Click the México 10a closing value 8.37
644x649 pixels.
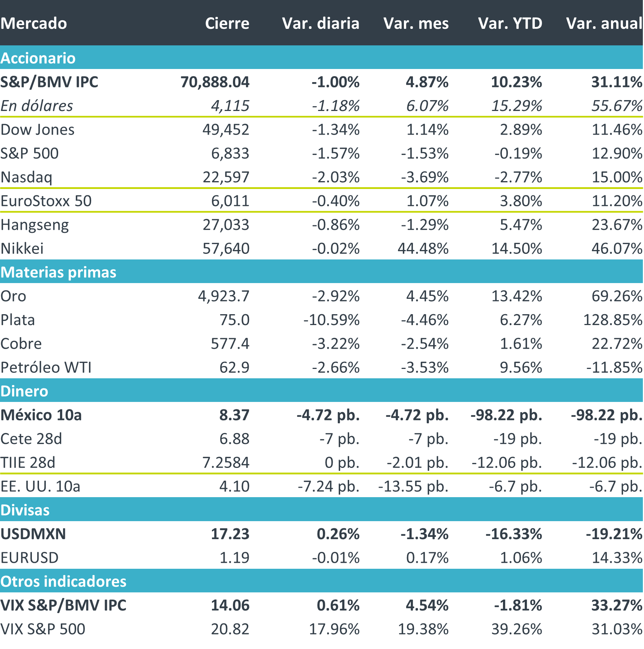click(x=234, y=415)
